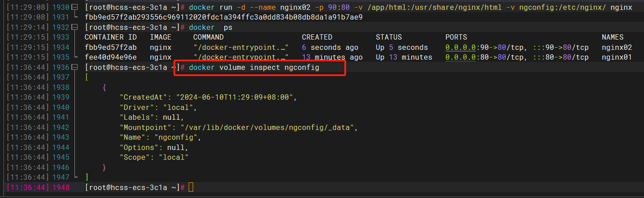Viewport: 644px width, 198px height.
Task: Click the container ID fee40d94e96e
Action: point(111,57)
